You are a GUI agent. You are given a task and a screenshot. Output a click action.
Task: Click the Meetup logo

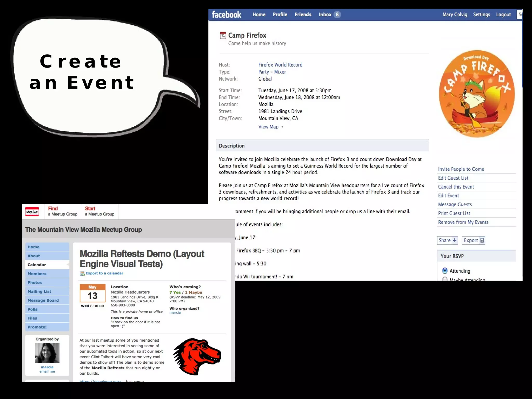[x=32, y=212]
